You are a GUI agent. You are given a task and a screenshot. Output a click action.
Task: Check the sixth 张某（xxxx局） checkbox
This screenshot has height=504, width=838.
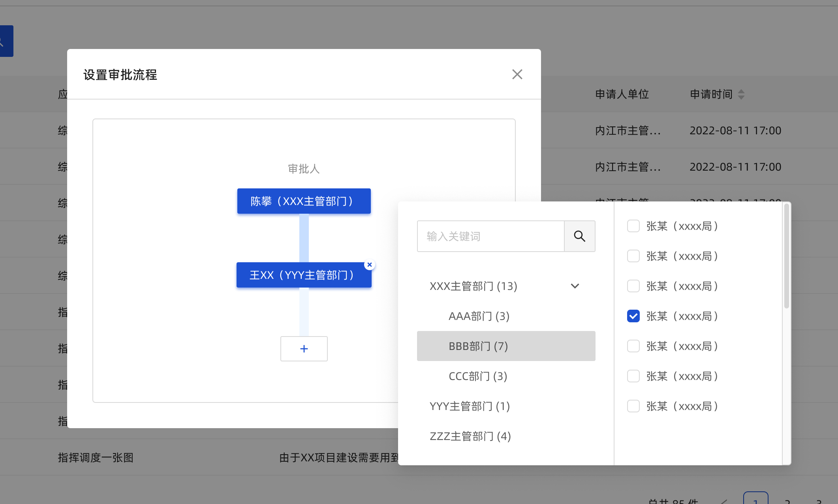pos(633,376)
